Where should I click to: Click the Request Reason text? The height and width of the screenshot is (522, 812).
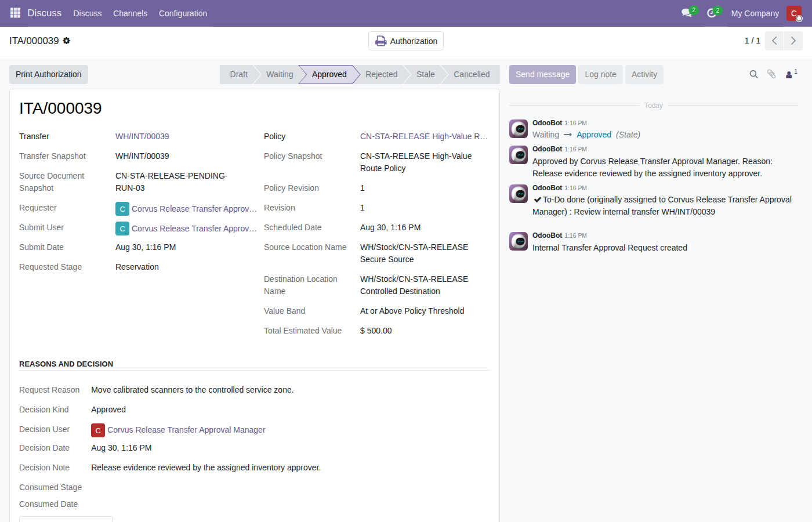point(193,390)
